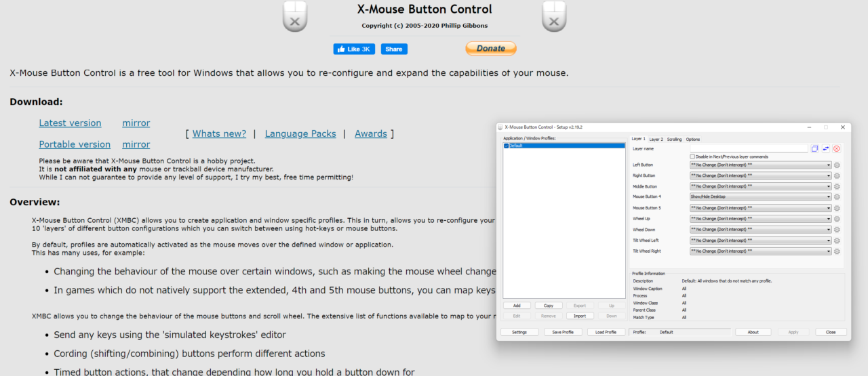This screenshot has height=376, width=868.
Task: Toggle 'Disable in Next/Previous layer commands' checkbox
Action: click(692, 156)
